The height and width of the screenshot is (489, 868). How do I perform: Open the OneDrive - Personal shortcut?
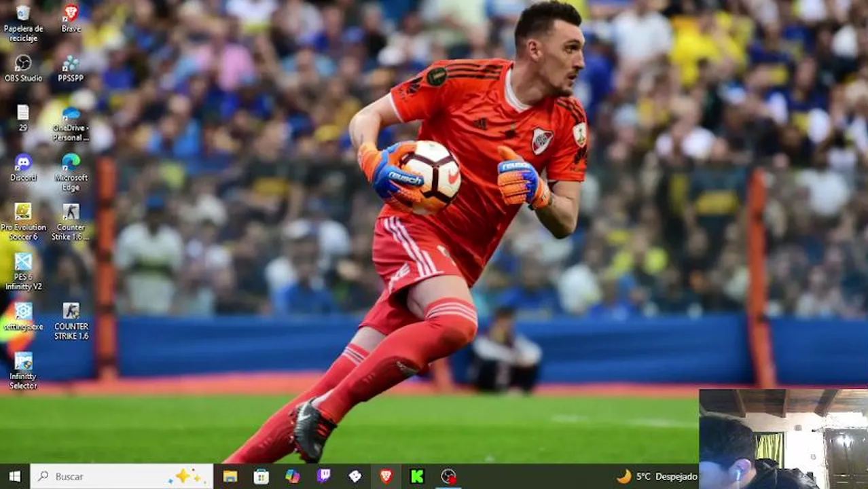click(x=71, y=123)
